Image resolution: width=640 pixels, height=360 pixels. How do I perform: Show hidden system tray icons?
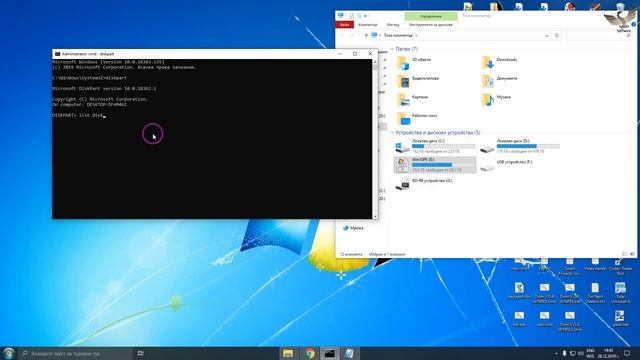tap(556, 353)
